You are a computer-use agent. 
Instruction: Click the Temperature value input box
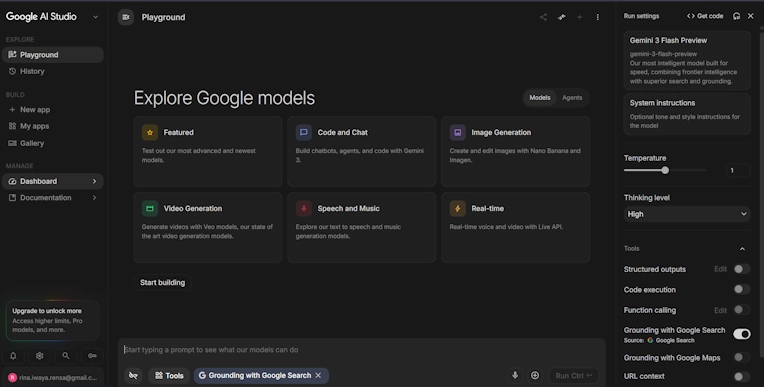pyautogui.click(x=738, y=170)
